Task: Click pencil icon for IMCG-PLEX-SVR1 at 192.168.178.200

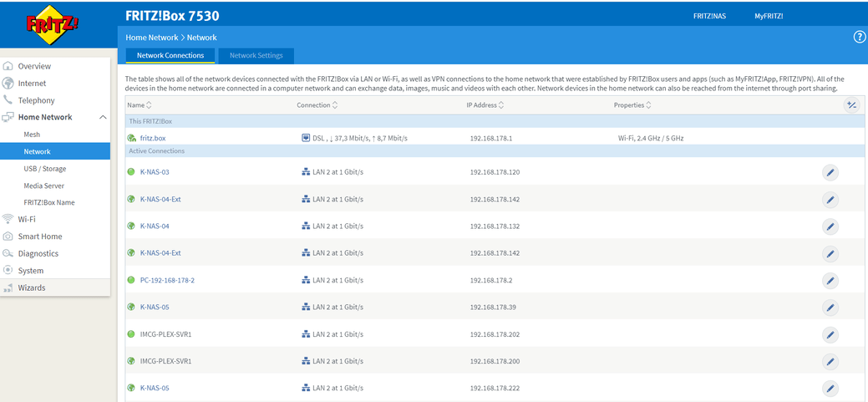Action: click(x=830, y=362)
